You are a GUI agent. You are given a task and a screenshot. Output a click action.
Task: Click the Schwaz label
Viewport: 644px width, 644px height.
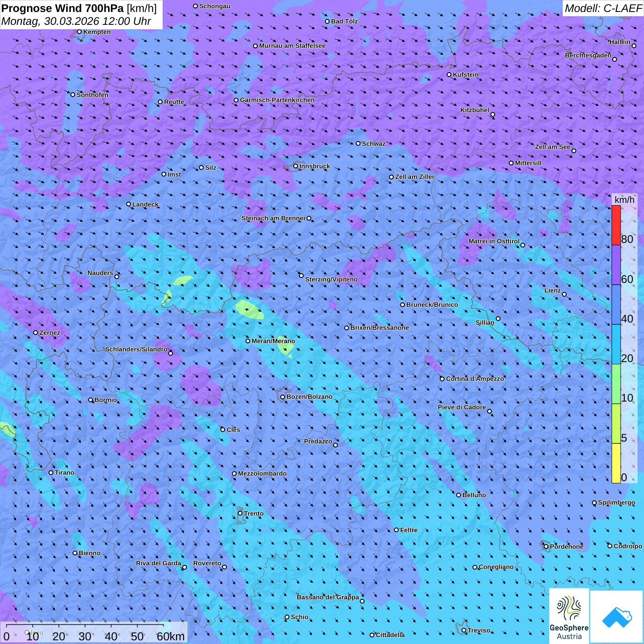pyautogui.click(x=374, y=144)
